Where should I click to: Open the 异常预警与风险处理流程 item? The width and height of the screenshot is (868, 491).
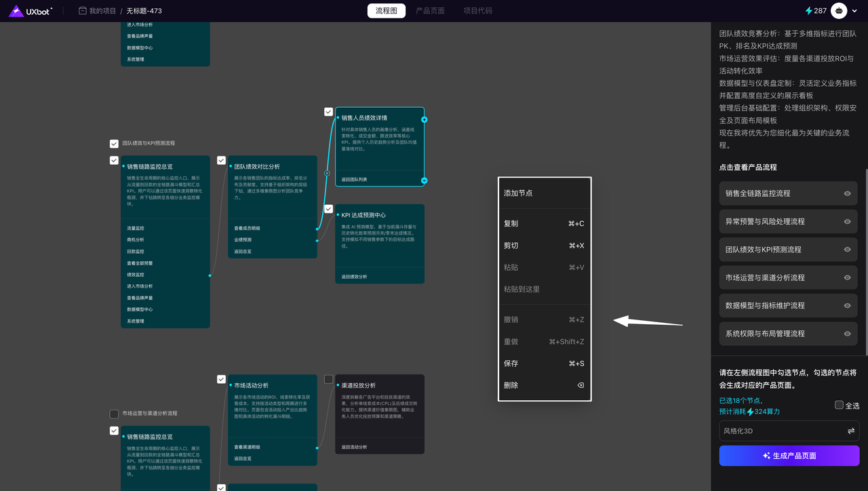pyautogui.click(x=779, y=221)
